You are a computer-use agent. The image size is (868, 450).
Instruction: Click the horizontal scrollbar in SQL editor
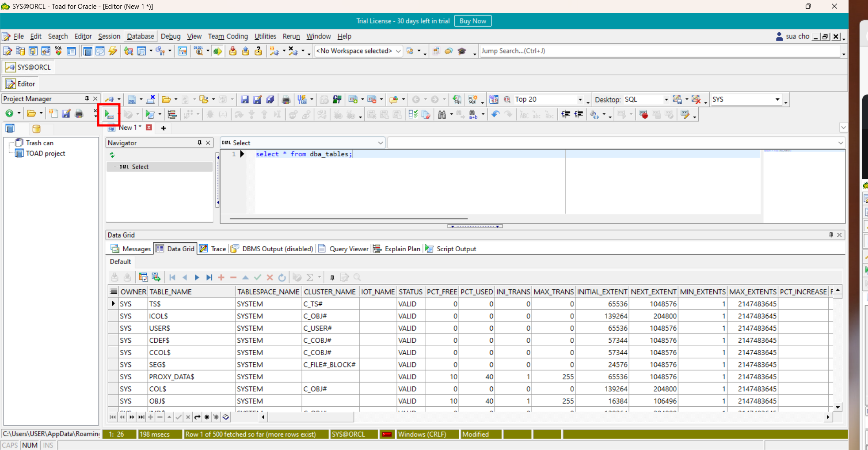(348, 218)
